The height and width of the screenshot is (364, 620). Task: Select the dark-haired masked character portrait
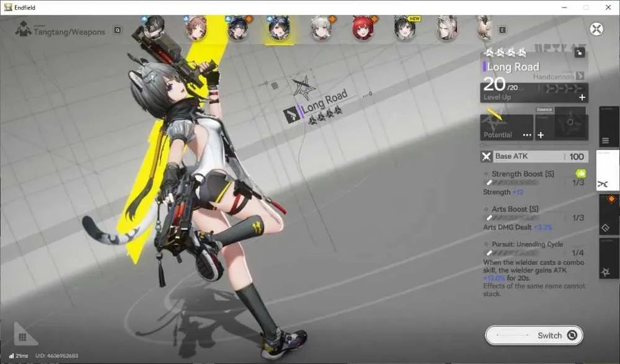[x=154, y=27]
